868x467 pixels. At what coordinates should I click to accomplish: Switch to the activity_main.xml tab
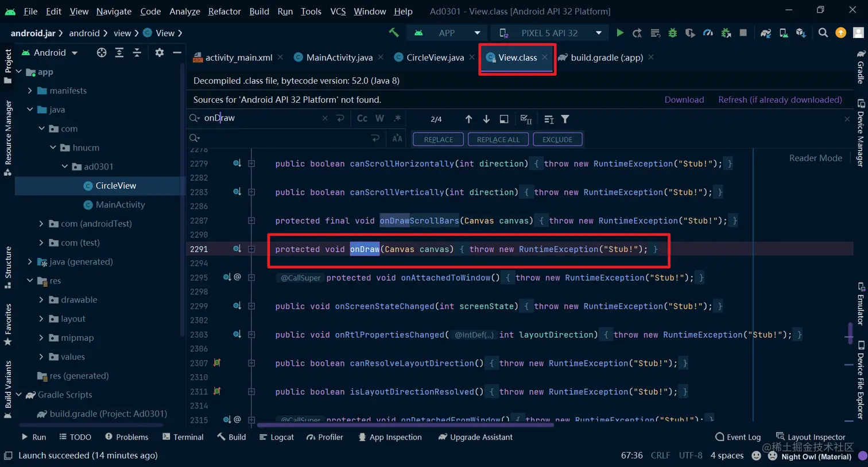(x=238, y=57)
